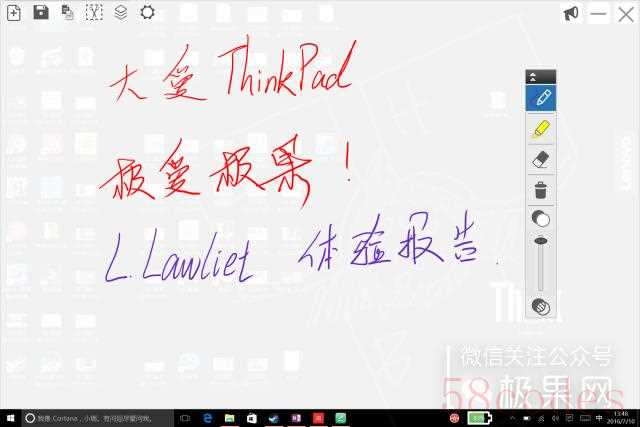The image size is (640, 427).
Task: Open settings via the gear icon
Action: 147,12
